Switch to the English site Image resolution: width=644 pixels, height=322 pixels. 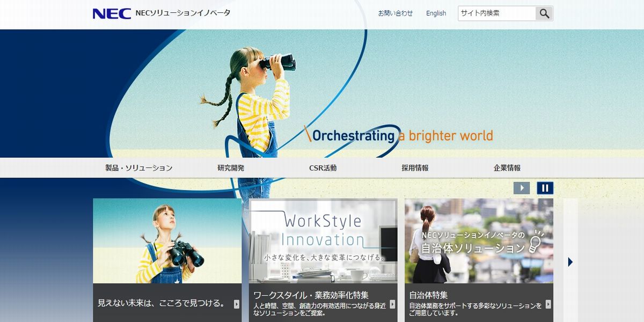tap(436, 13)
